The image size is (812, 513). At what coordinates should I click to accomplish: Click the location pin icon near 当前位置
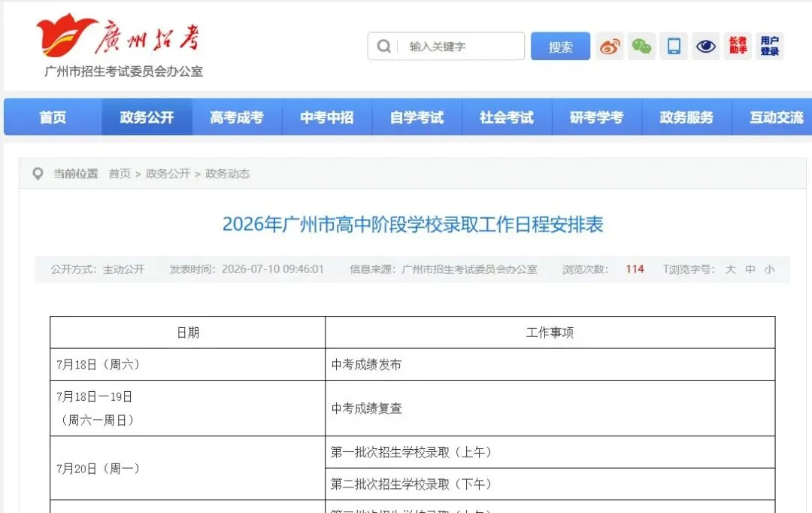point(38,174)
